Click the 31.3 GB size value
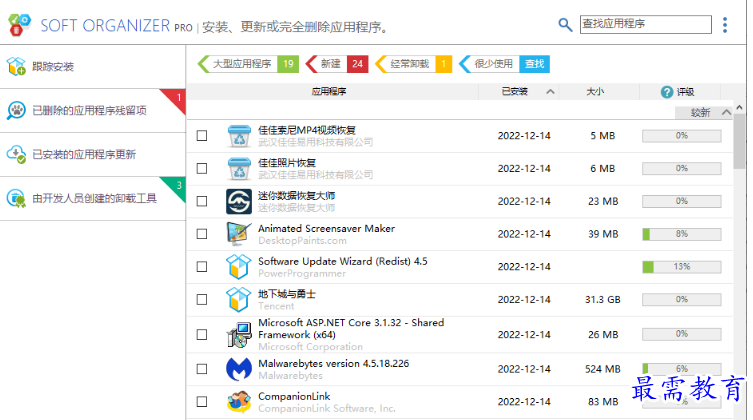753x420 pixels. click(x=603, y=300)
